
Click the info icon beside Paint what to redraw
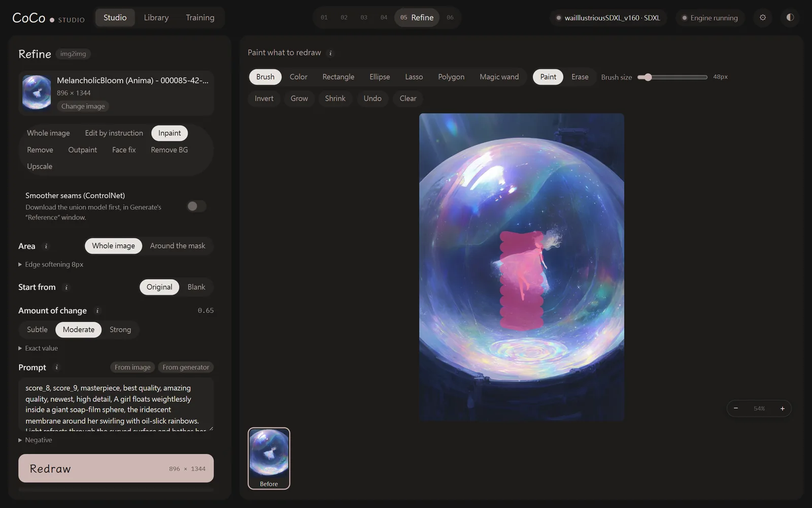click(330, 53)
